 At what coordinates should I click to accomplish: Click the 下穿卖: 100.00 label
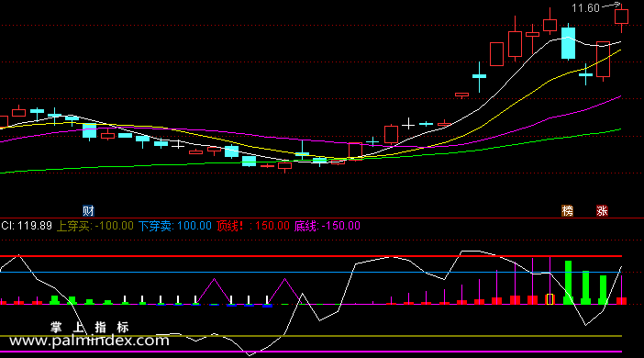175,226
